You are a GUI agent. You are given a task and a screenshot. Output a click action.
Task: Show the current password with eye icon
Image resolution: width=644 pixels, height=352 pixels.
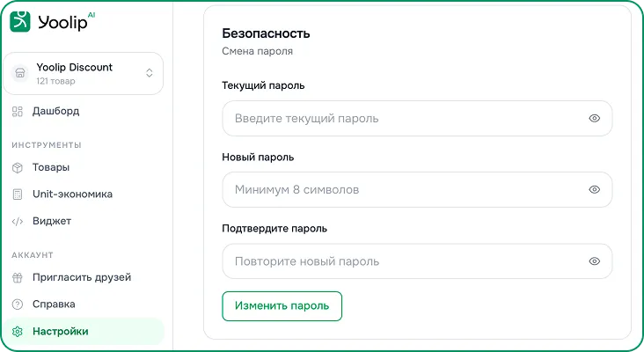(x=595, y=118)
